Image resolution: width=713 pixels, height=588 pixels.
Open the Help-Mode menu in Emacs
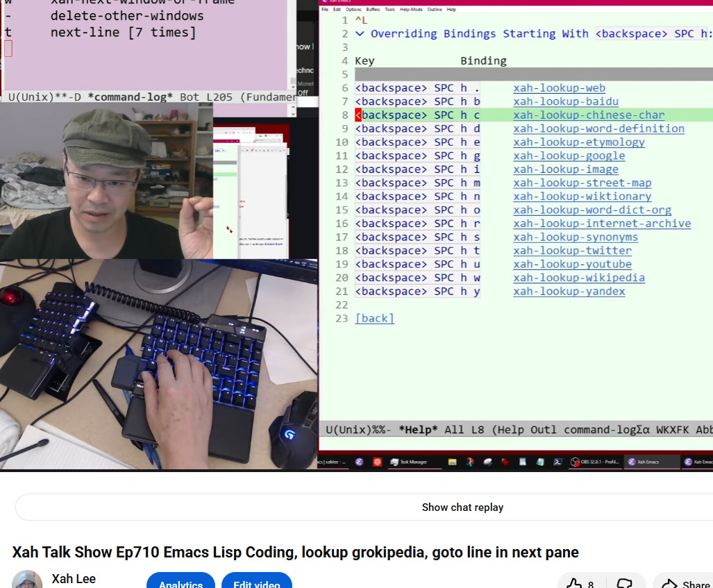[x=412, y=10]
